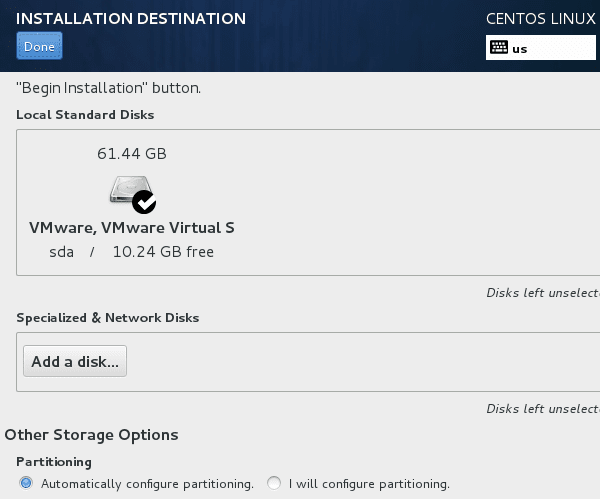Click the INSTALLATION DESTINATION title
Image resolution: width=600 pixels, height=499 pixels.
pyautogui.click(x=131, y=19)
